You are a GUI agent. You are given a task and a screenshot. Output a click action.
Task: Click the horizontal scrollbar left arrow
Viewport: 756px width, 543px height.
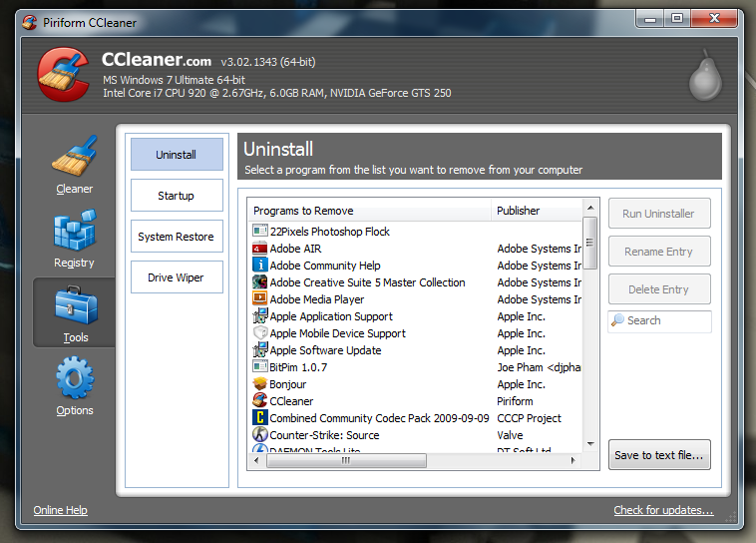click(x=257, y=460)
